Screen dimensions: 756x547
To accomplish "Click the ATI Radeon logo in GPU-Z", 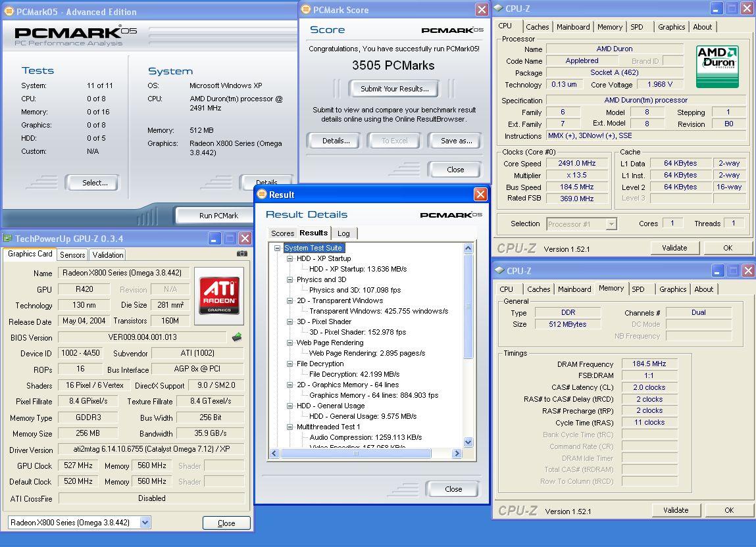I will click(x=219, y=295).
